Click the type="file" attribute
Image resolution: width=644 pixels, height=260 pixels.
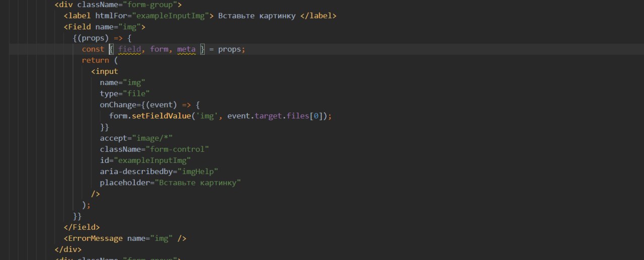coord(125,94)
